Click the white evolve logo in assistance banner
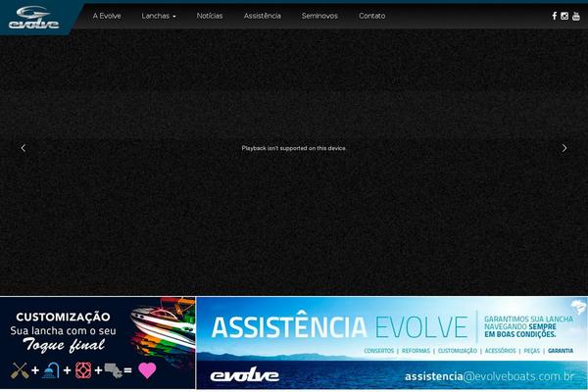The height and width of the screenshot is (392, 588). point(244,374)
